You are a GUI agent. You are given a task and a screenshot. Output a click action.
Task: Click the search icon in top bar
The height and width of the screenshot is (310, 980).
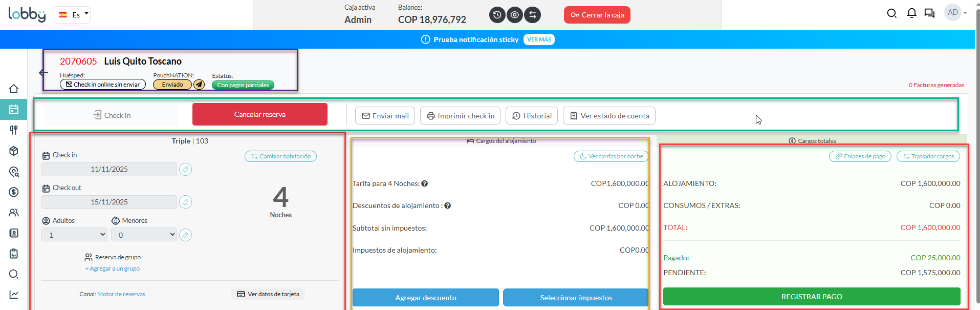click(891, 13)
